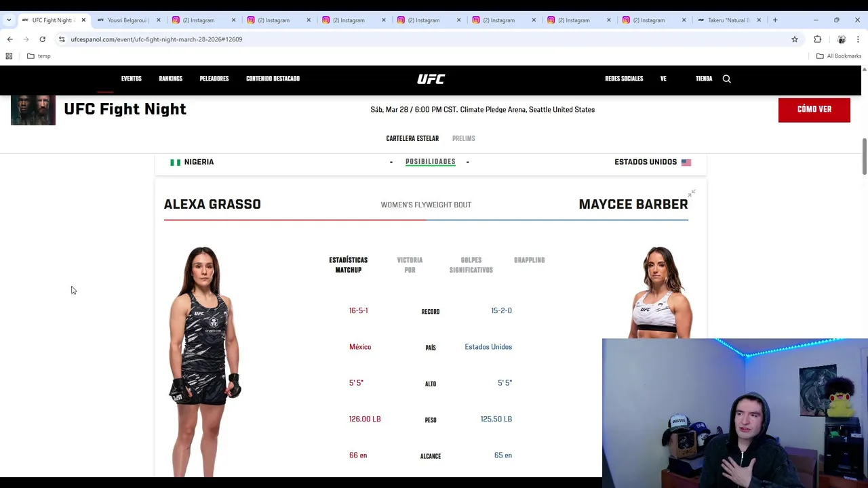
Task: Click the browser back arrow
Action: pyautogui.click(x=9, y=39)
